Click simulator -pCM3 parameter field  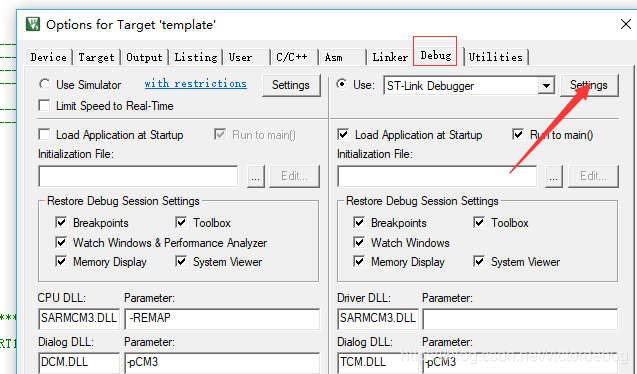click(x=222, y=363)
